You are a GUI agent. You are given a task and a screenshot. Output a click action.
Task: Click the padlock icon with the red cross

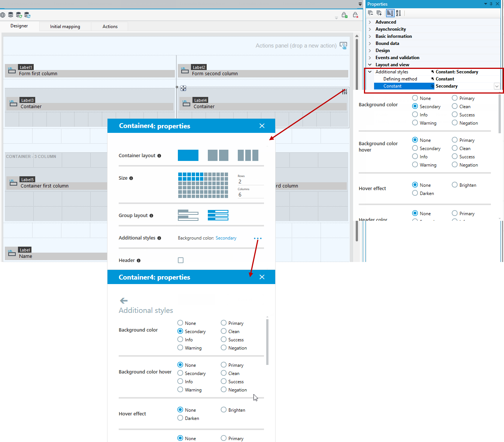coord(355,15)
